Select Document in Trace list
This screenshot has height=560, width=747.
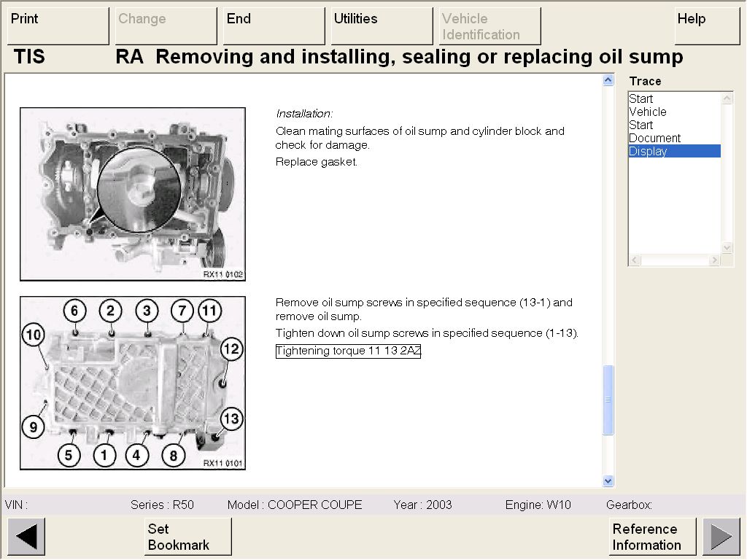pyautogui.click(x=654, y=139)
